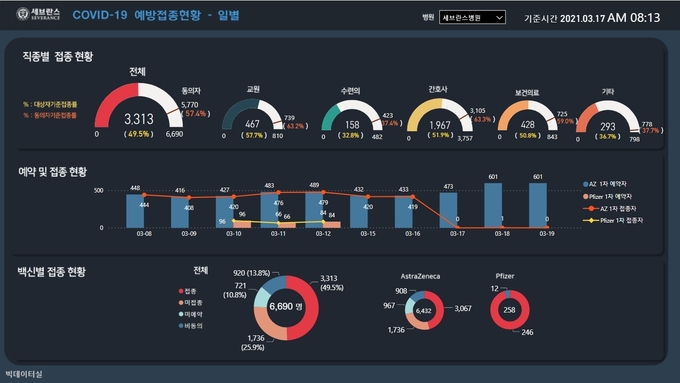This screenshot has width=680, height=383.
Task: Click the 직종별 접종 현황 section heading
Action: 58,56
